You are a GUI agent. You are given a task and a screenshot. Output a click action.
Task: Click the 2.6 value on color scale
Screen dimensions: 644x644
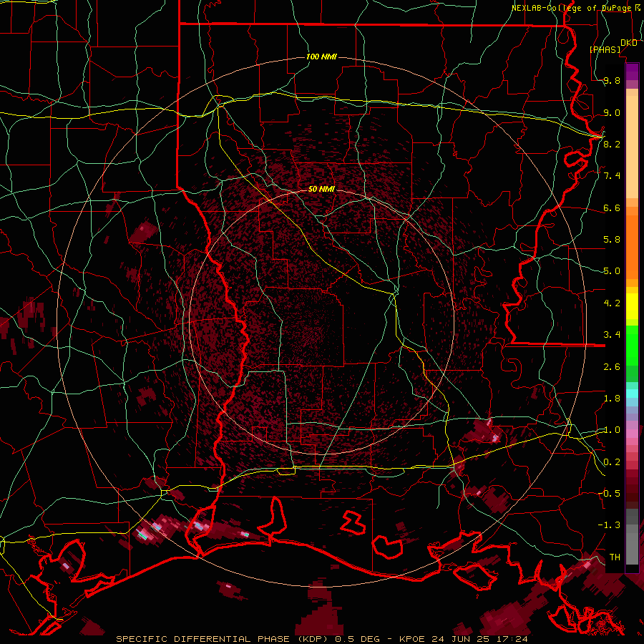612,367
